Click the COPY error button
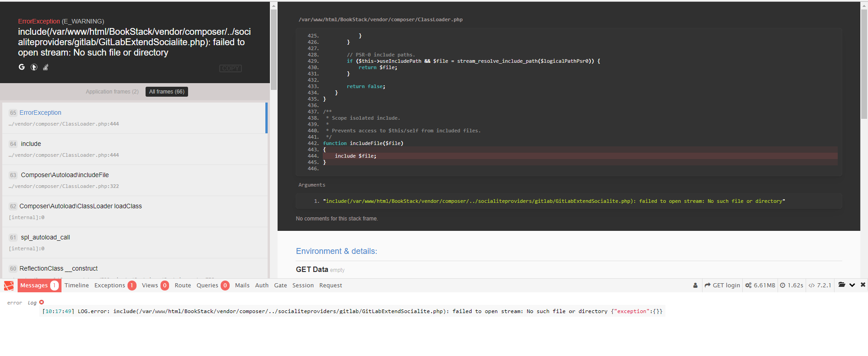This screenshot has height=356, width=868. (x=231, y=68)
